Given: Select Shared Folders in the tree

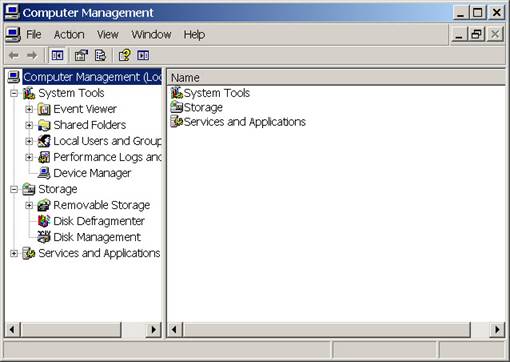Looking at the screenshot, I should coord(90,125).
